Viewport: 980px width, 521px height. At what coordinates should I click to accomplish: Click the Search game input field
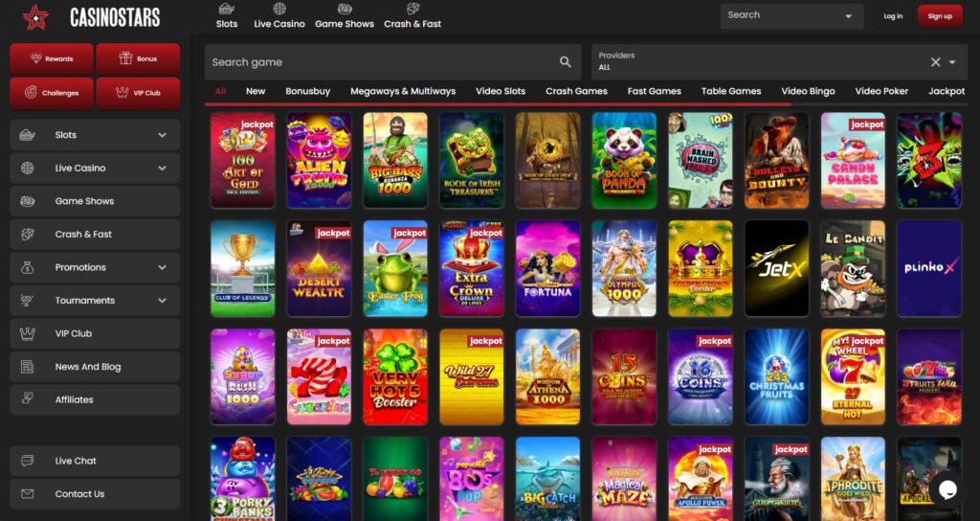coord(392,62)
